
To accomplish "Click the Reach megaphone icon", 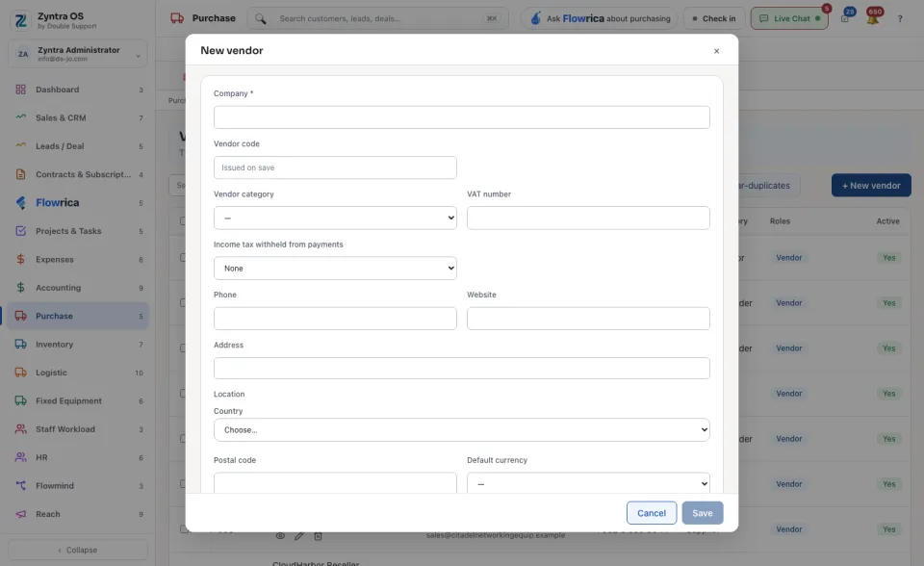I will pos(20,513).
